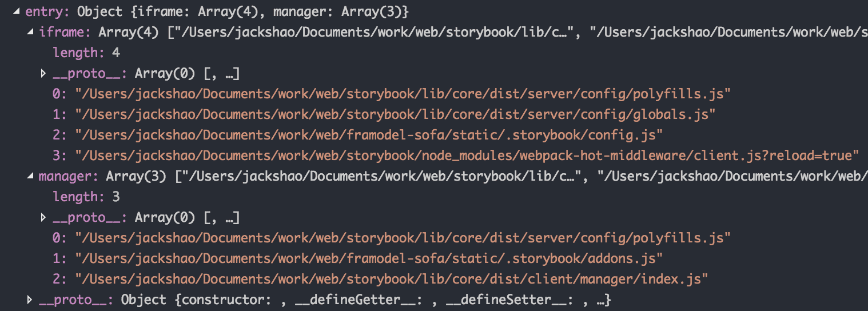The height and width of the screenshot is (311, 868).
Task: Select the .storybook/config.js path string
Action: (368, 135)
